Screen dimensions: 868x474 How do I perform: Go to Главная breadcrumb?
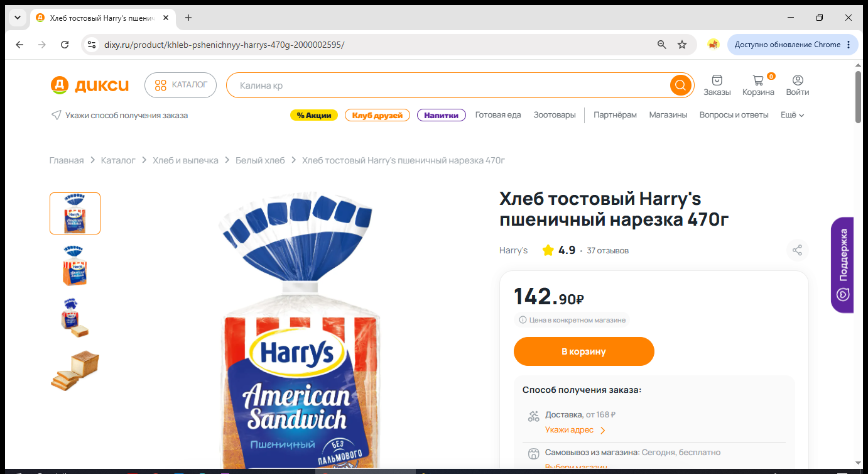(x=67, y=160)
